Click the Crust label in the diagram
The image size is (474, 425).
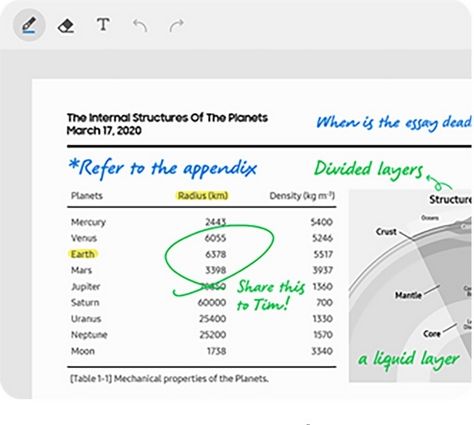pos(386,232)
